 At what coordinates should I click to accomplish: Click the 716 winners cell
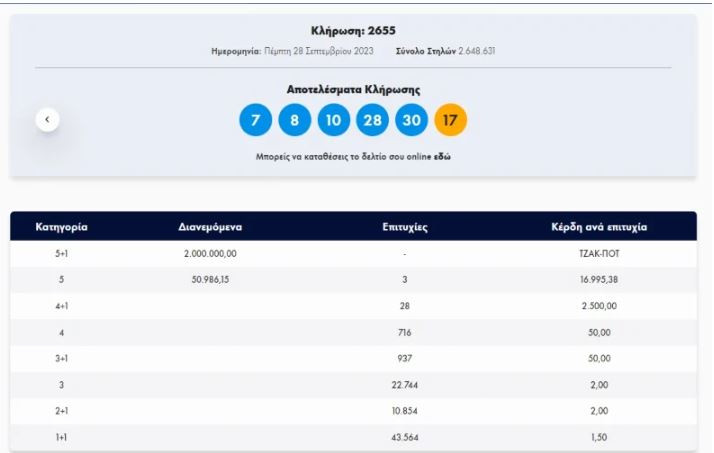405,332
